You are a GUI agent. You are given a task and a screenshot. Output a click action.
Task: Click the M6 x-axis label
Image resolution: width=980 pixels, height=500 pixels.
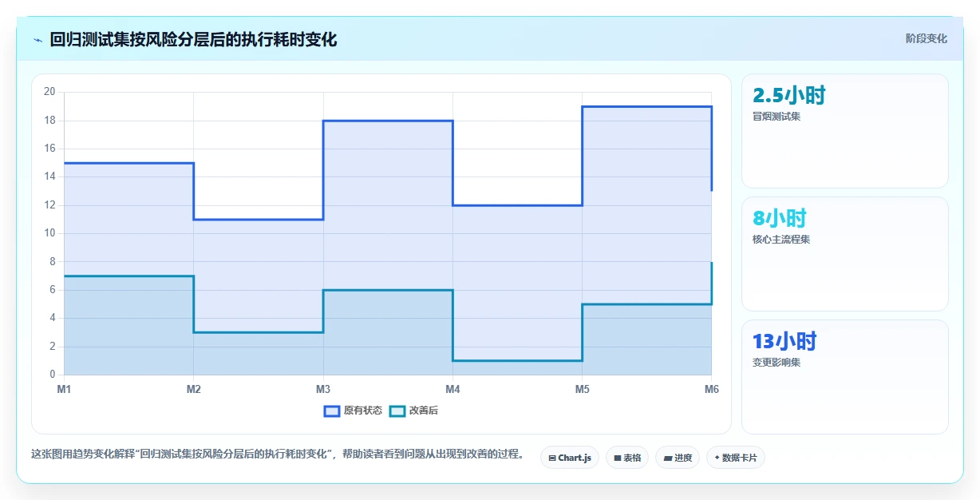711,389
